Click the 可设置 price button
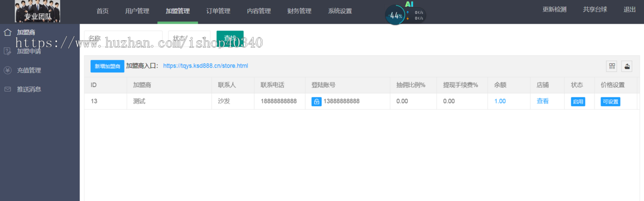Screen dimensions: 644x201 point(610,101)
